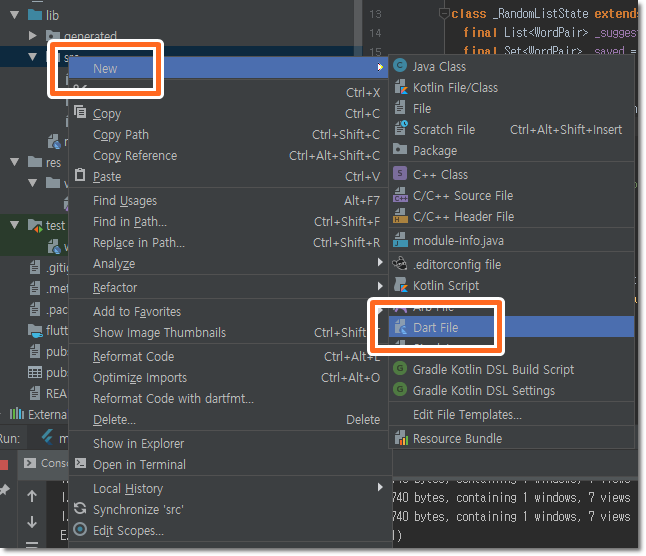
Task: Select Find Usages menu entry
Action: tap(228, 201)
